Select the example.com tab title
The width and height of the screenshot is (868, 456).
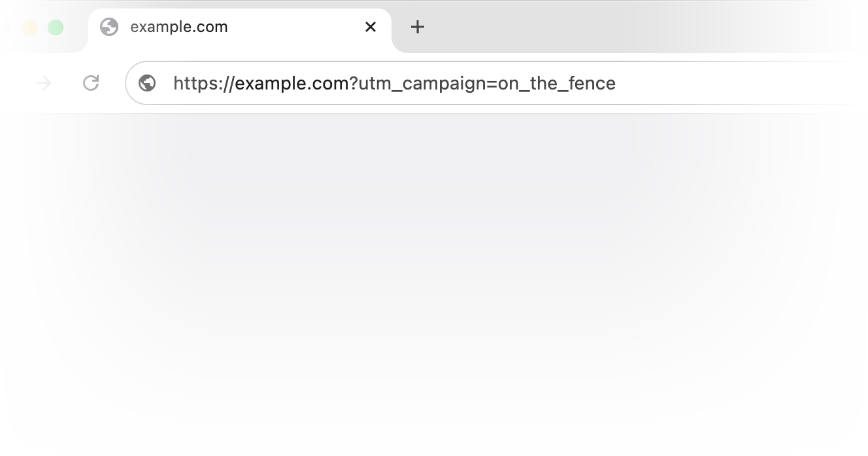(x=179, y=27)
